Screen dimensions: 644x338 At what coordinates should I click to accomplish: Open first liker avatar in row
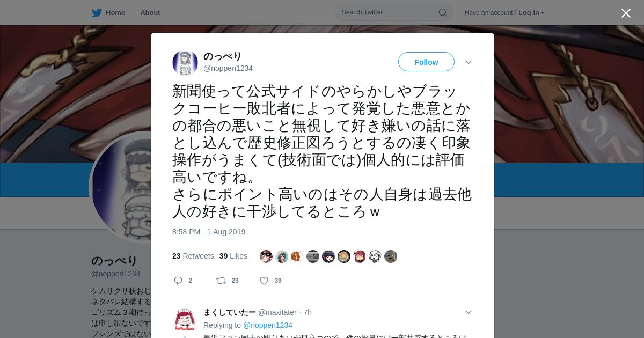(266, 256)
